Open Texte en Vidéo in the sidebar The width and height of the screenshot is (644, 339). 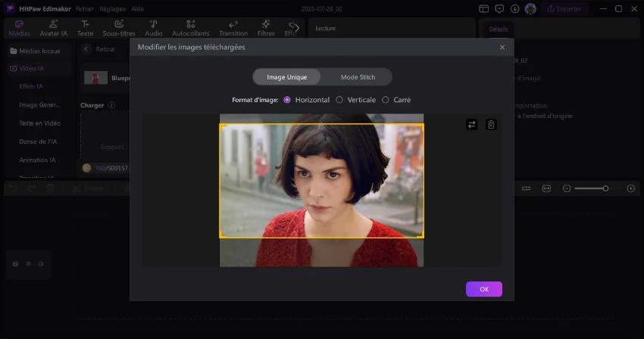click(39, 123)
